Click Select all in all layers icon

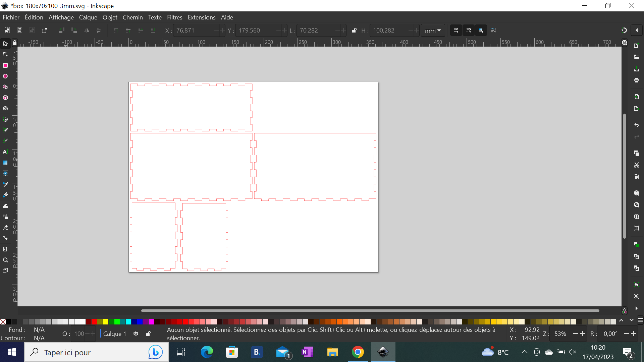pos(19,30)
